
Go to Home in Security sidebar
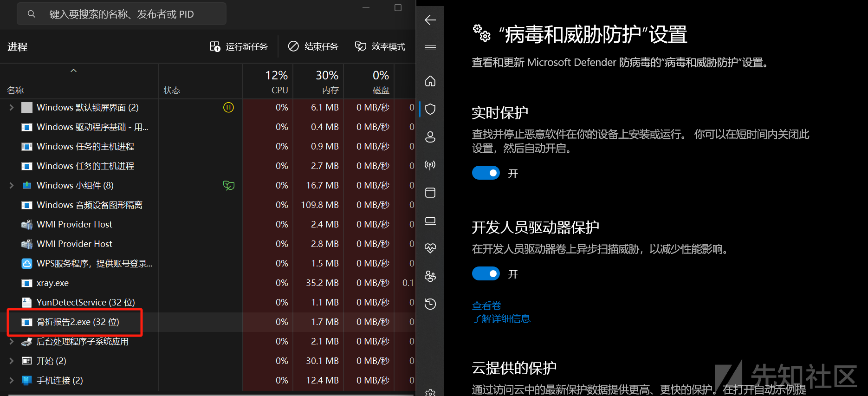coord(430,81)
